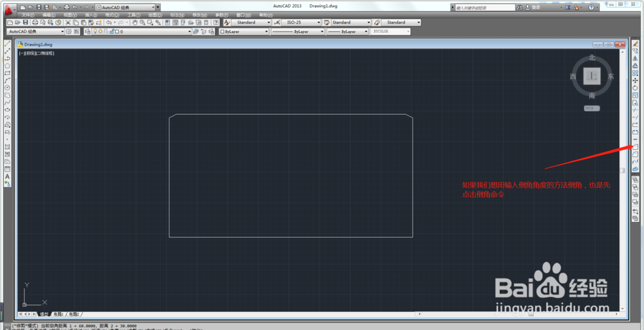644x330 pixels.
Task: Click 北 on the ViewCube compass
Action: click(592, 58)
